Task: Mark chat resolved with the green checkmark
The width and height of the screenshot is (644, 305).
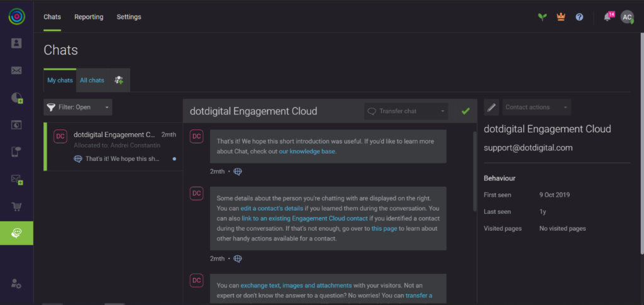Action: point(465,111)
